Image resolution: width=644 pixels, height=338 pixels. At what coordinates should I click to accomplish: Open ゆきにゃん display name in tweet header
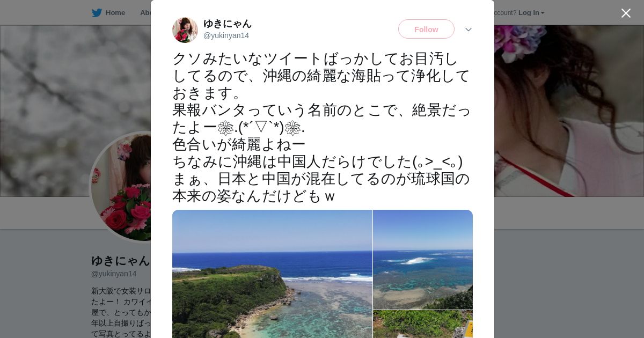228,24
